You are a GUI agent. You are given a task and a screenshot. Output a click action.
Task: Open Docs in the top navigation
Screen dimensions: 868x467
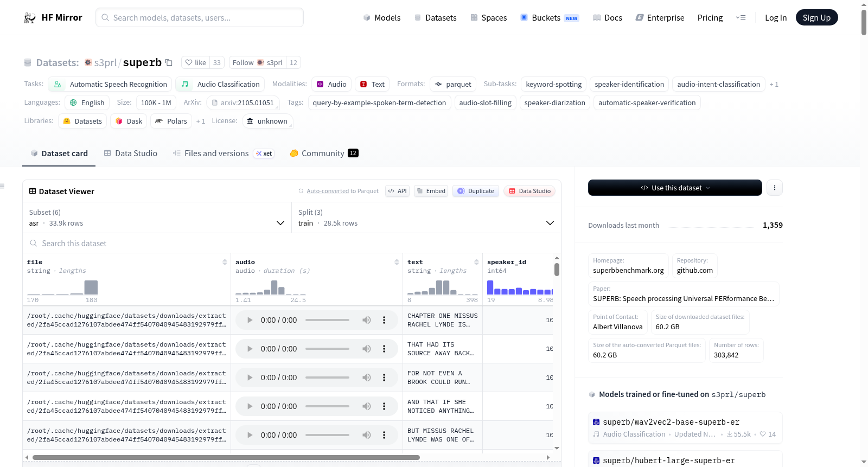click(608, 18)
